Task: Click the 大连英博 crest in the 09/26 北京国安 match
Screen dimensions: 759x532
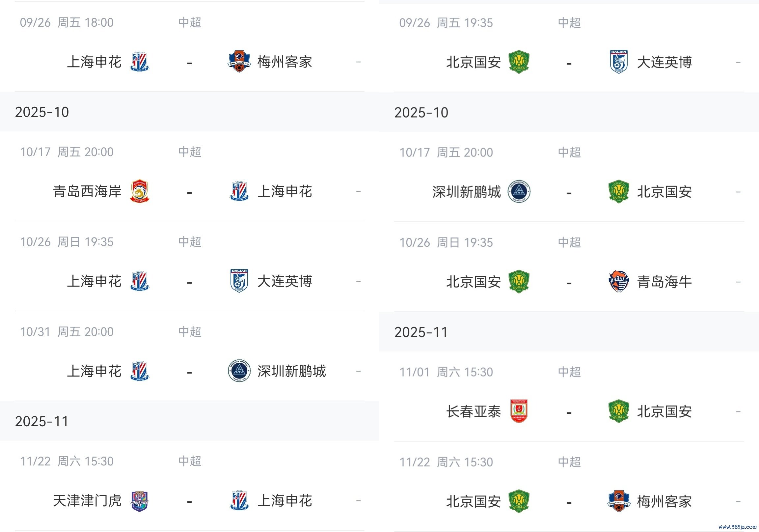Action: pyautogui.click(x=618, y=62)
